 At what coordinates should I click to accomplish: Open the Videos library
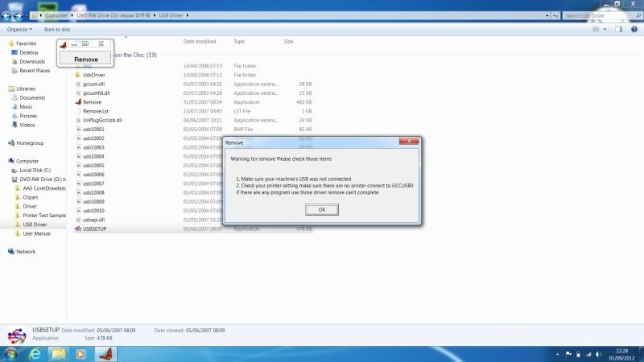click(27, 125)
